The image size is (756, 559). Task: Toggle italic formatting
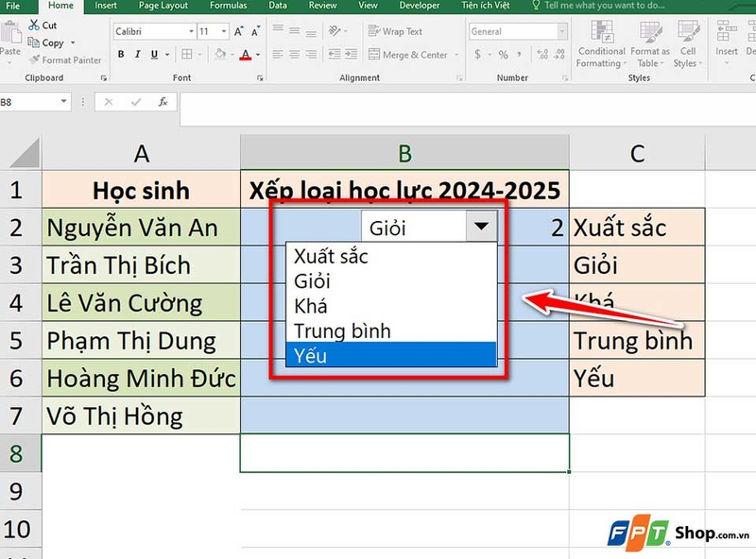tap(137, 54)
